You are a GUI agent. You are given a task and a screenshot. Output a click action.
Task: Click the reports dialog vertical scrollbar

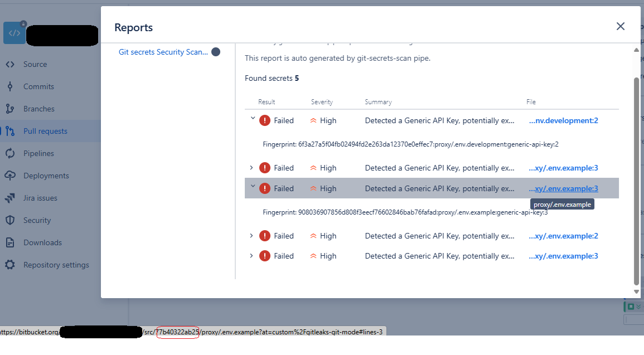636,181
